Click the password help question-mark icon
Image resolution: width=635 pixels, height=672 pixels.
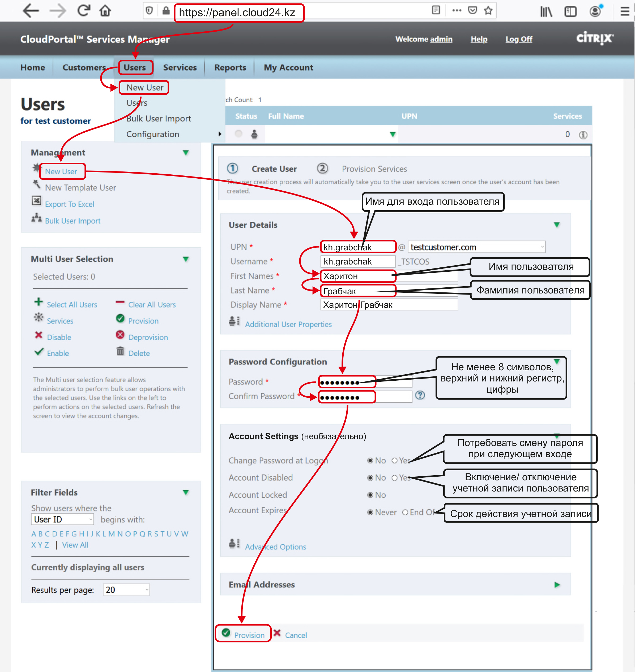[x=420, y=395]
